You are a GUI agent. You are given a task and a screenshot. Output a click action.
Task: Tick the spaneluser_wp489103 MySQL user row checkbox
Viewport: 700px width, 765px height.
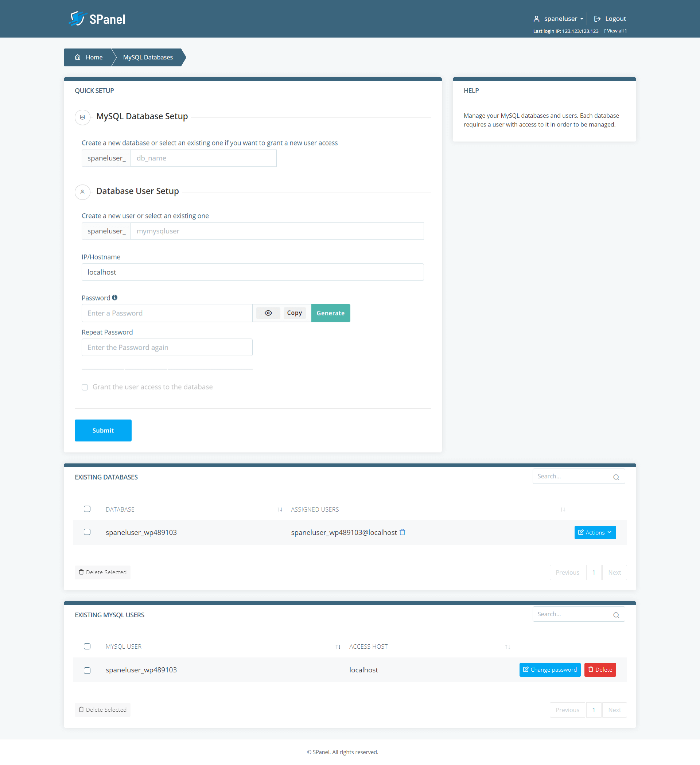87,670
